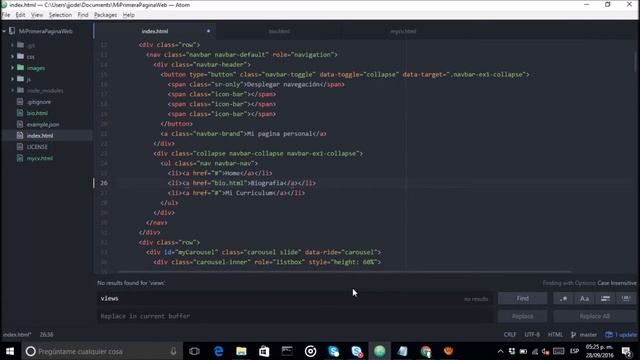Switch to Atom on the taskbar
The height and width of the screenshot is (360, 640).
click(380, 351)
